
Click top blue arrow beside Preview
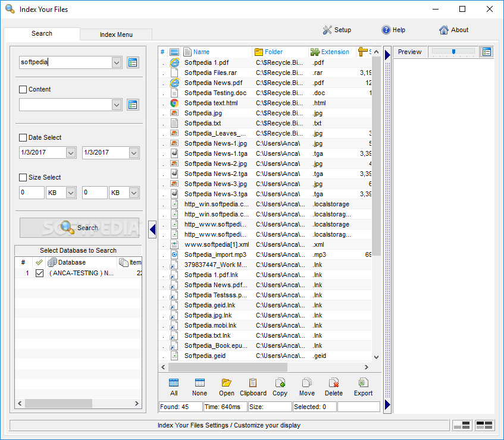(x=387, y=55)
